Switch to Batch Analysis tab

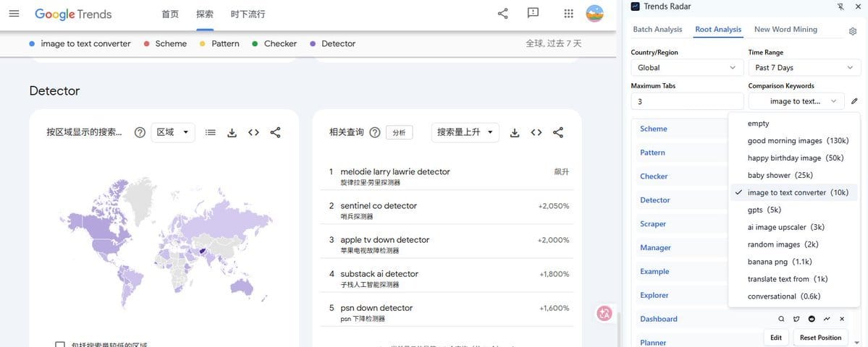coord(657,30)
